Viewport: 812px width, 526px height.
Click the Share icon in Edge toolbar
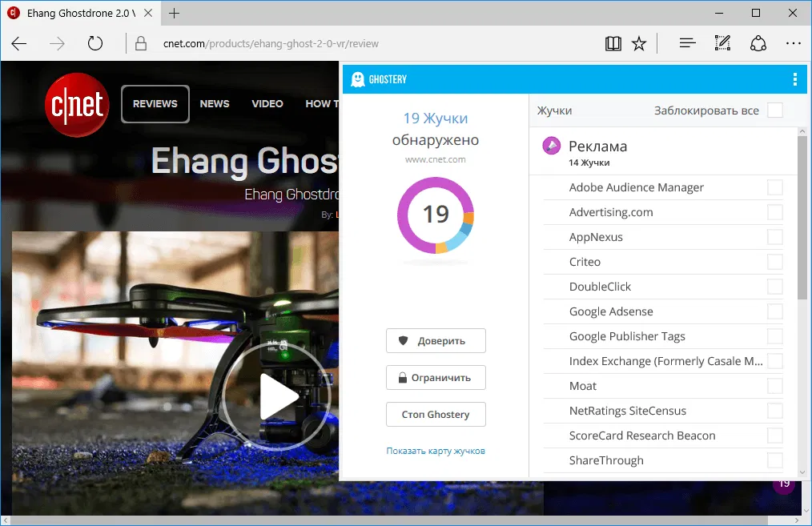pos(758,43)
